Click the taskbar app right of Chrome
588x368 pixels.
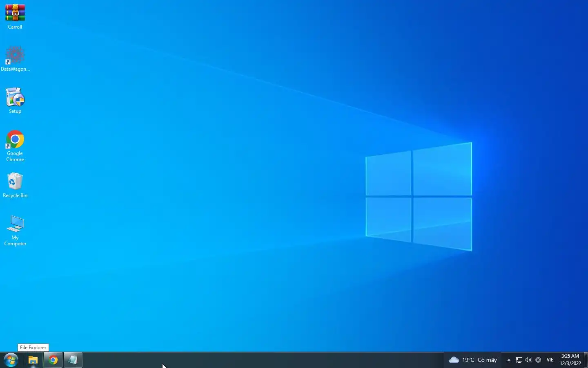(73, 360)
